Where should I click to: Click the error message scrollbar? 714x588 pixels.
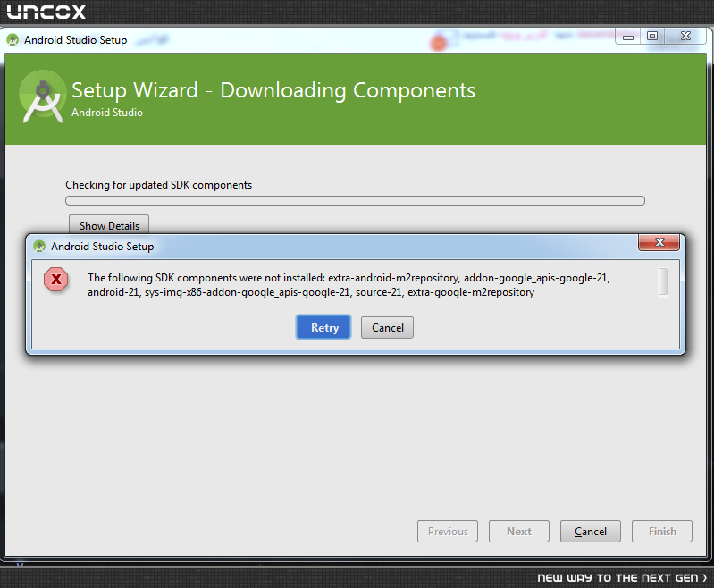tap(663, 281)
